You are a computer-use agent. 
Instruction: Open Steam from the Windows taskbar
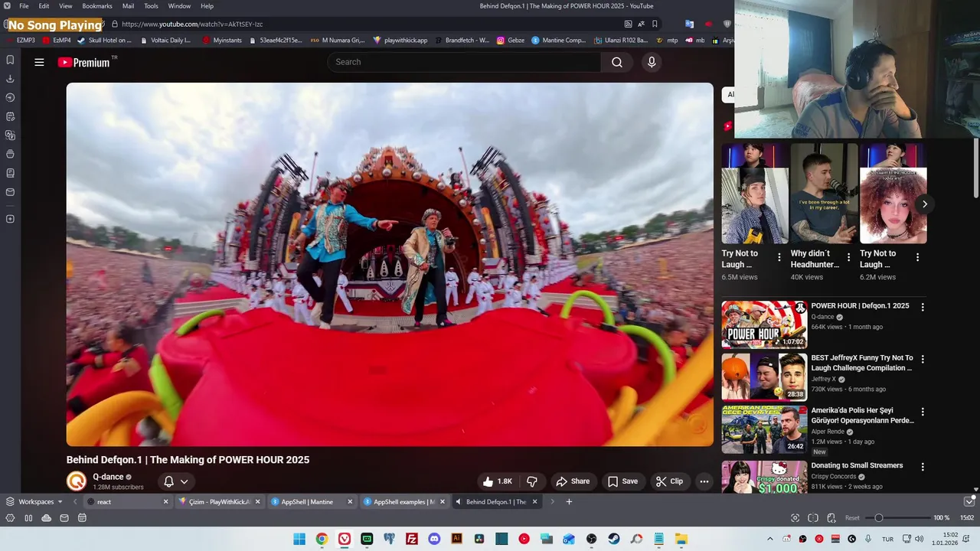coord(614,539)
